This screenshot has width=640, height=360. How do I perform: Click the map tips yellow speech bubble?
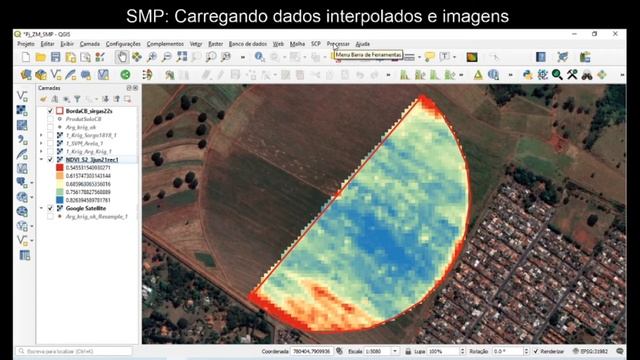click(x=429, y=57)
